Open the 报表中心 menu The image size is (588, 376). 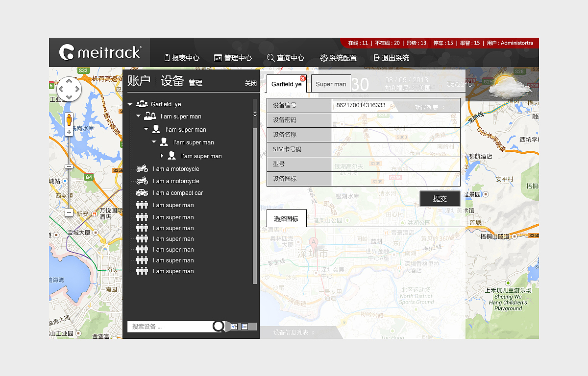182,58
